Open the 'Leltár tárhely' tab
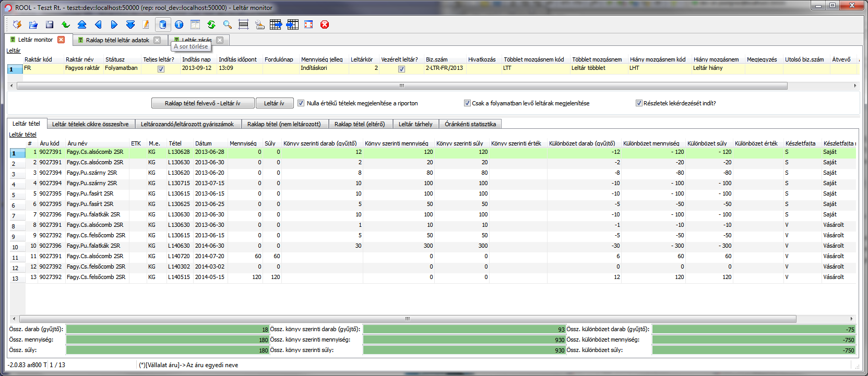 (415, 124)
